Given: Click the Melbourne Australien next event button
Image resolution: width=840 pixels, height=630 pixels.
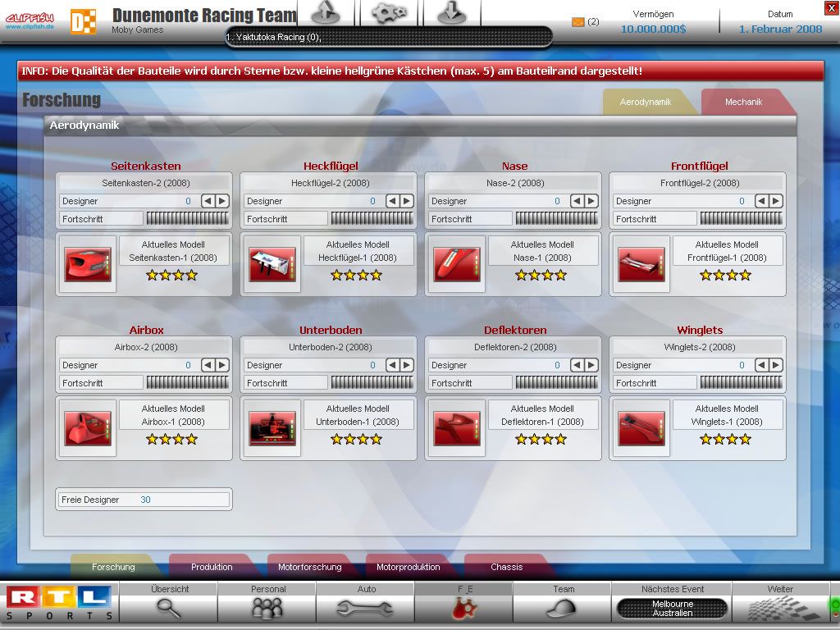Looking at the screenshot, I should (673, 609).
